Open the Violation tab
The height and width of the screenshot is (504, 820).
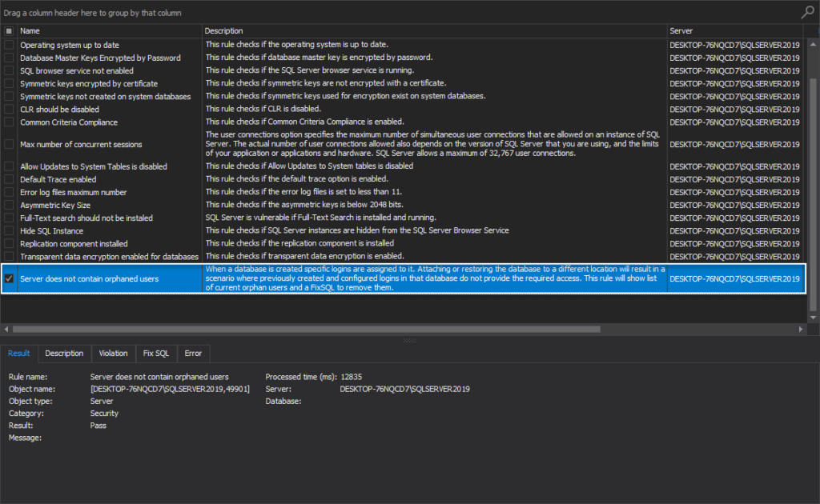click(x=113, y=353)
